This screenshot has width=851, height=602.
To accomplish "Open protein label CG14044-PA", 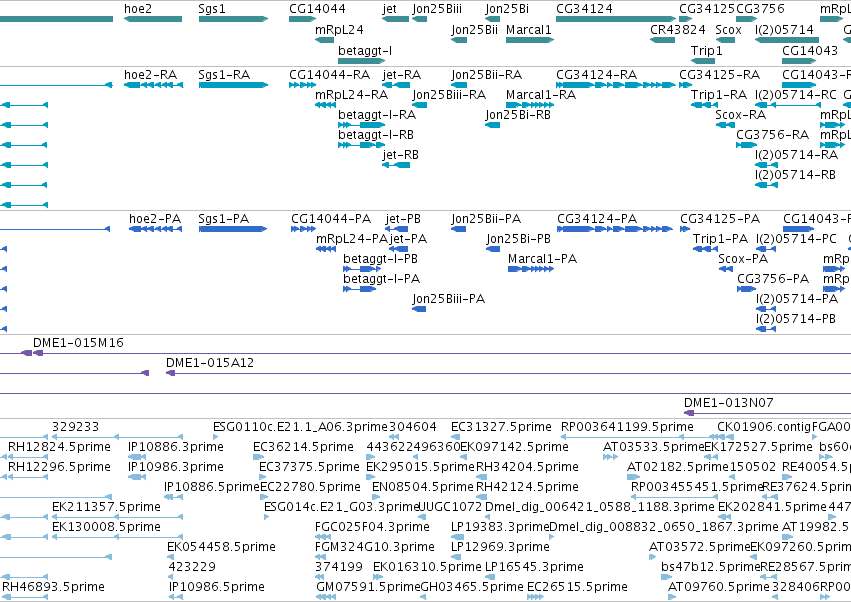I will click(331, 219).
